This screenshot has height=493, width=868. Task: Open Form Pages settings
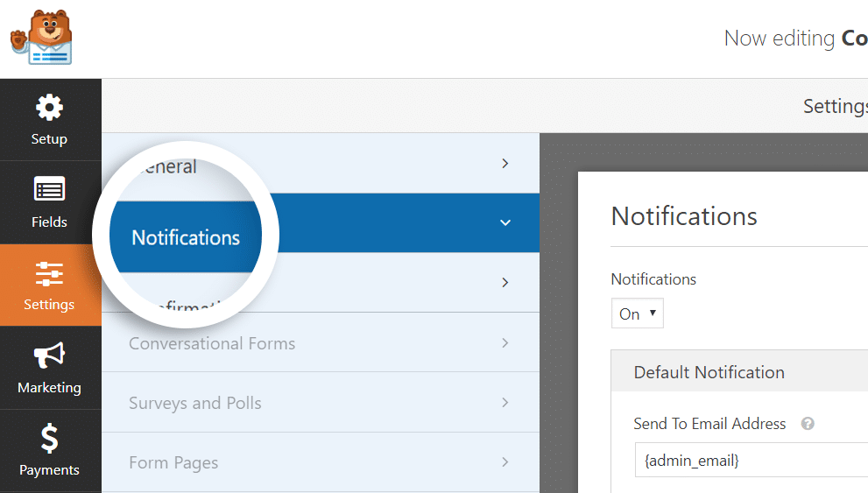click(x=321, y=462)
